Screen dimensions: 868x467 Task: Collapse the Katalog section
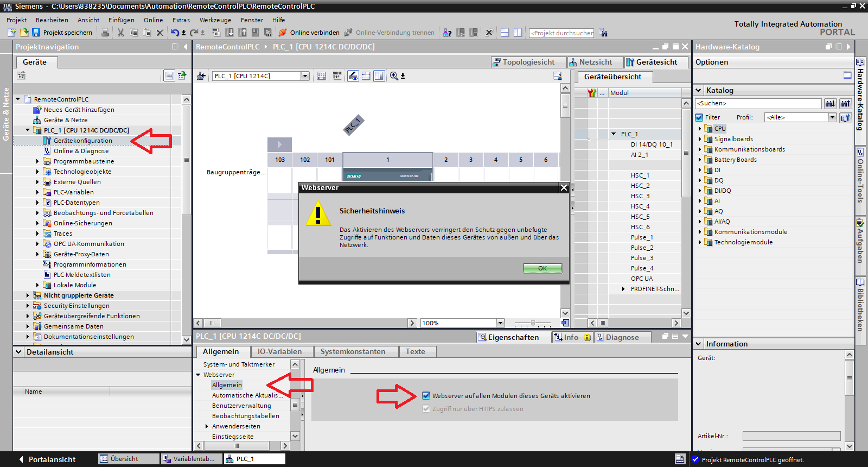pos(699,90)
